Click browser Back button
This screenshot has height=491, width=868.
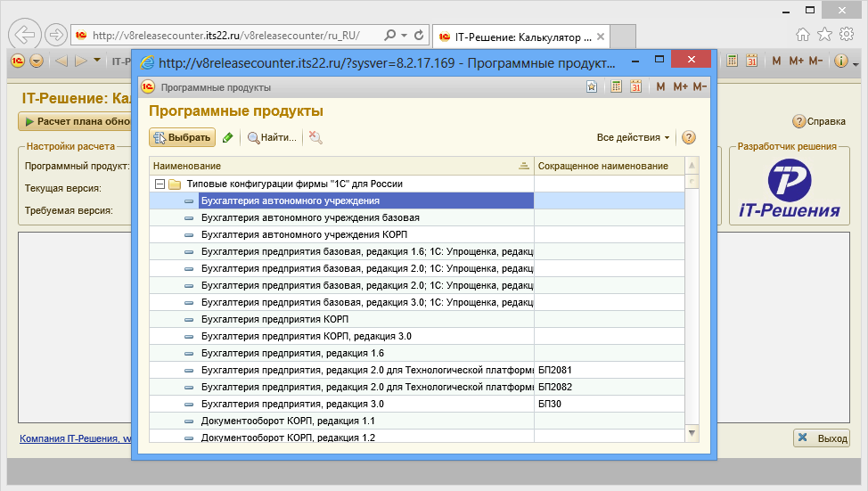pos(25,35)
